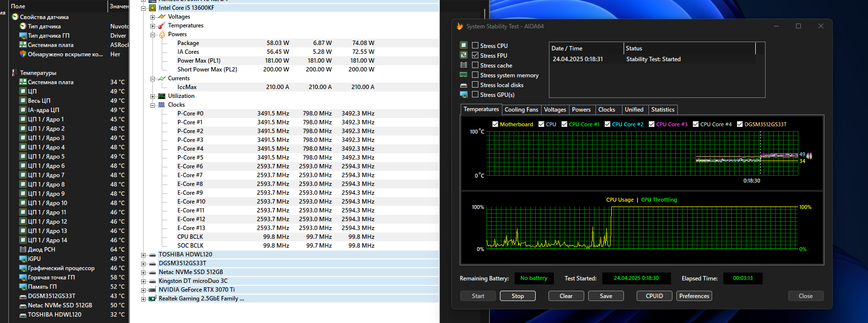
Task: Uncheck the DGSM3512GS33T graph checkbox
Action: [740, 124]
